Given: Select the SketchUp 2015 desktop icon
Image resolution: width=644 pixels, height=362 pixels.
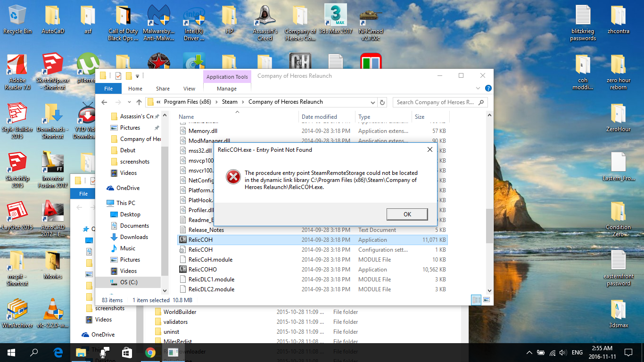Looking at the screenshot, I should pyautogui.click(x=17, y=170).
